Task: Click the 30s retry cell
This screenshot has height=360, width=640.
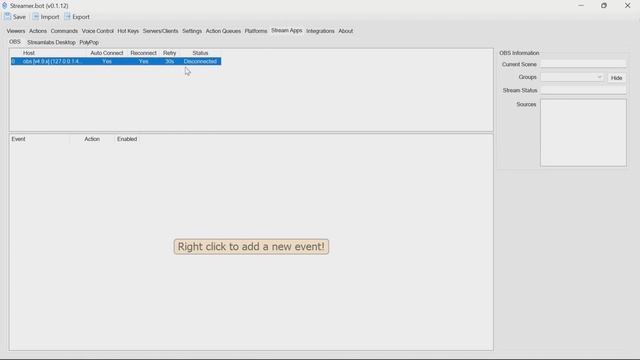Action: (169, 61)
